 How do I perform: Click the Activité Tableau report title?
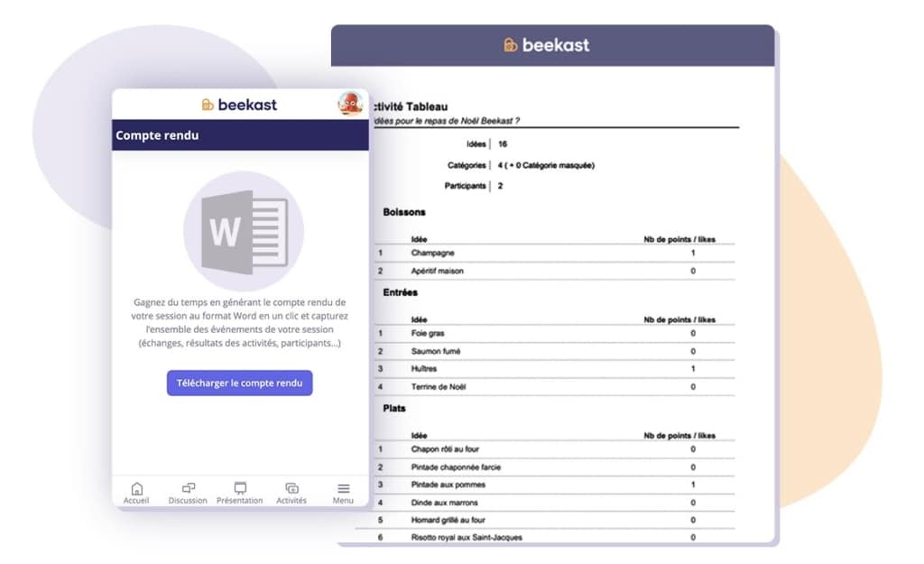[x=411, y=106]
